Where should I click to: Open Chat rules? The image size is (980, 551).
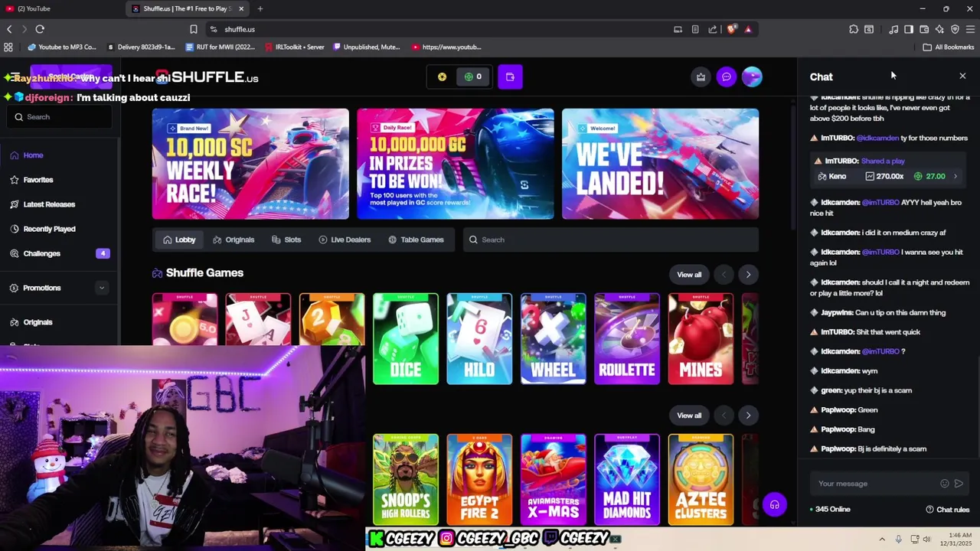[948, 510]
